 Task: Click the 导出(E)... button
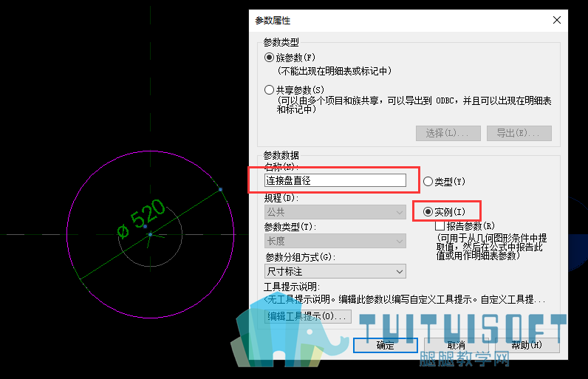pyautogui.click(x=519, y=133)
